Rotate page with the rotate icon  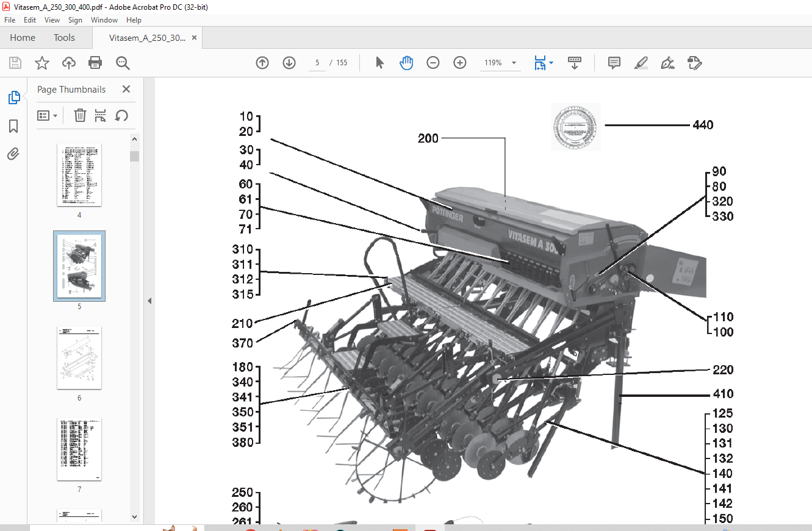[121, 115]
